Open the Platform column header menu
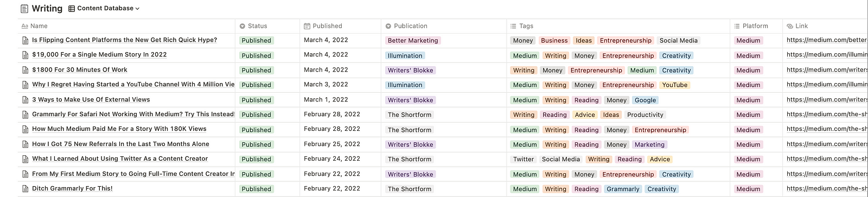The width and height of the screenshot is (868, 197). (x=756, y=26)
